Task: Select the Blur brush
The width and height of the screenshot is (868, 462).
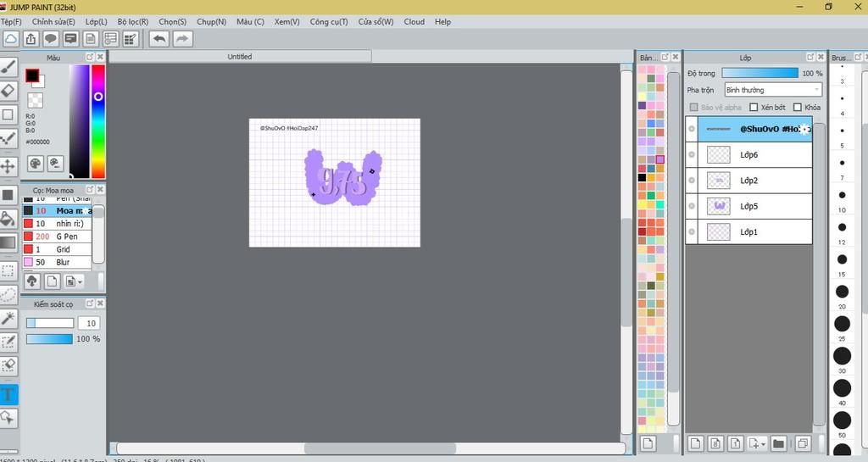Action: pyautogui.click(x=57, y=262)
